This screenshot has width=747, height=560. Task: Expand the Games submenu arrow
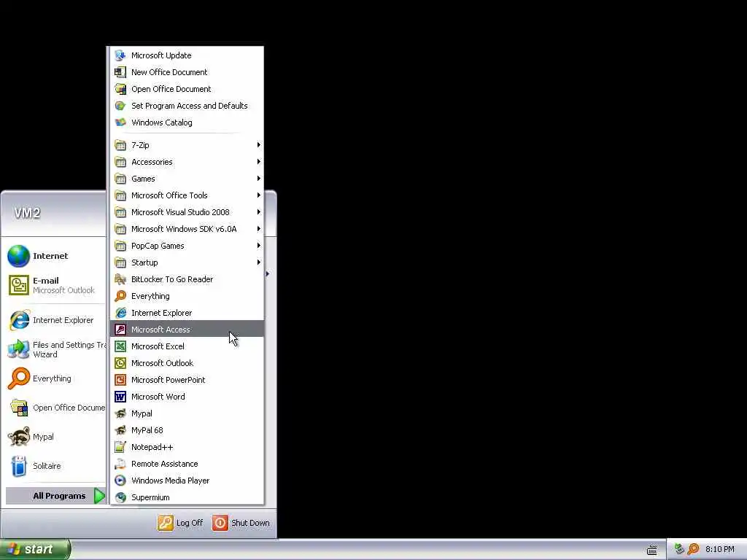pyautogui.click(x=259, y=179)
